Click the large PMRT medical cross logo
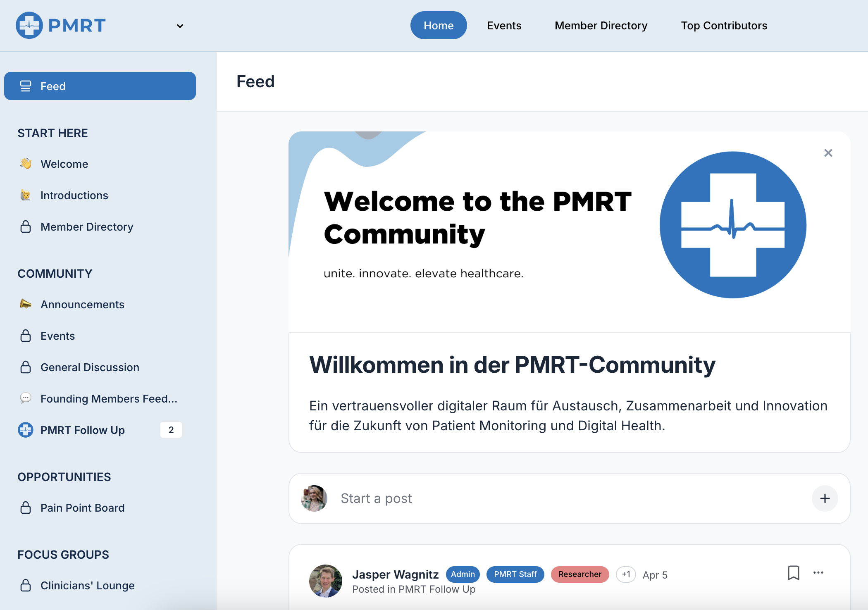 click(733, 225)
